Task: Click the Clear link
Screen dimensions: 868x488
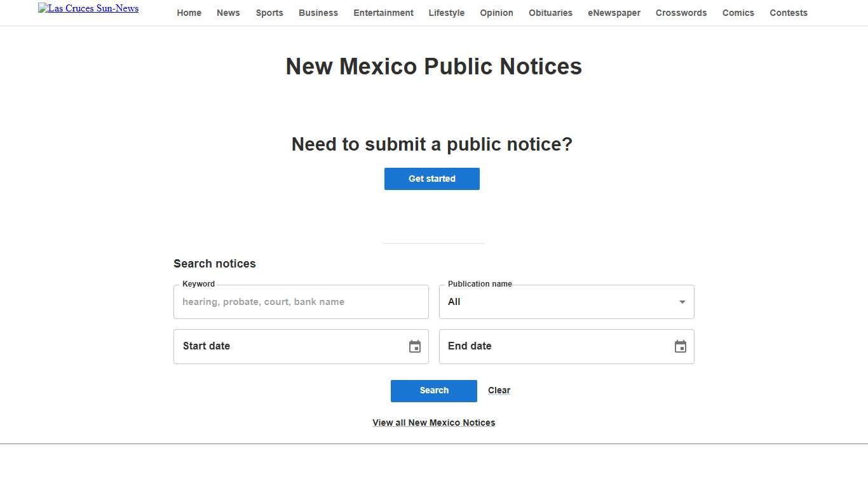Action: [499, 390]
